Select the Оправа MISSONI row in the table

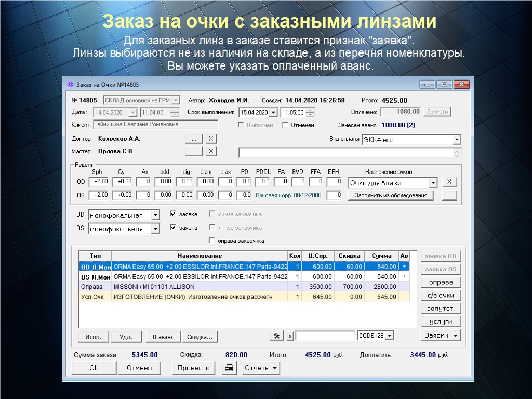(x=208, y=287)
